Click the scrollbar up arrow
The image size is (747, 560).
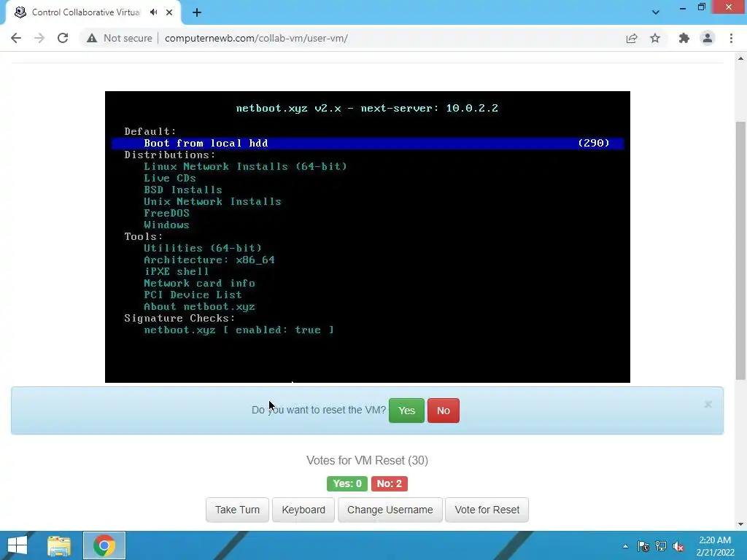point(740,58)
